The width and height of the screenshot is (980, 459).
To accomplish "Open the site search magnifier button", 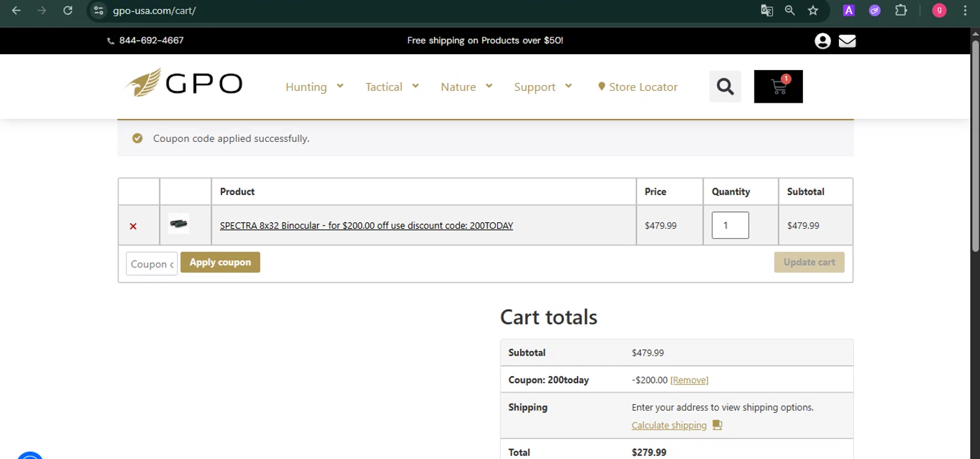I will click(x=725, y=86).
